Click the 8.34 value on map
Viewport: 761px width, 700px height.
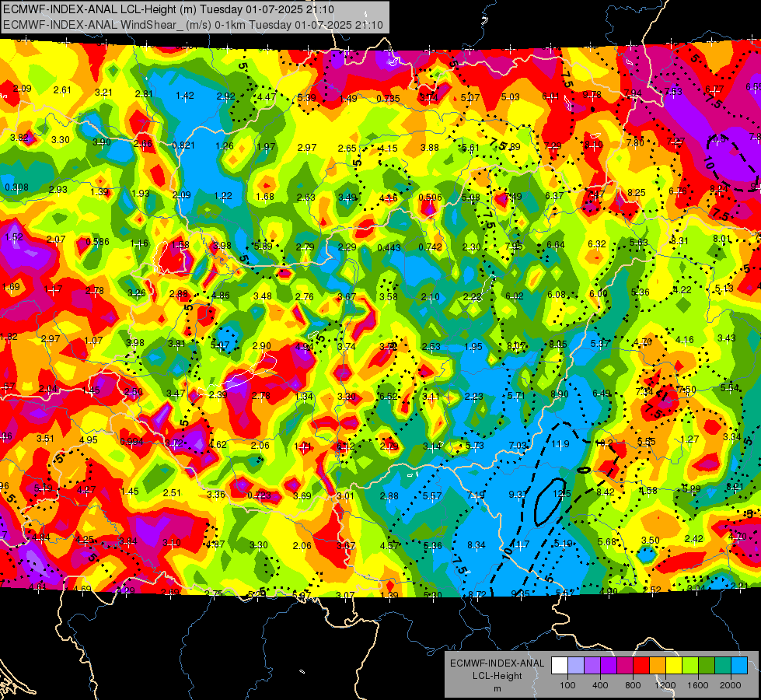476,545
